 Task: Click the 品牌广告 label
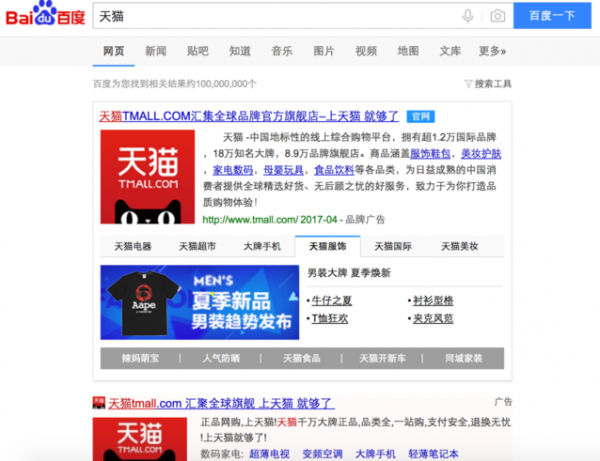365,220
